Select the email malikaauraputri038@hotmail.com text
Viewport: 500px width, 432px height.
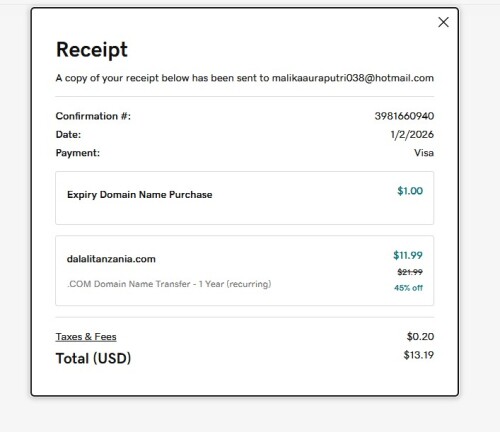pyautogui.click(x=353, y=78)
